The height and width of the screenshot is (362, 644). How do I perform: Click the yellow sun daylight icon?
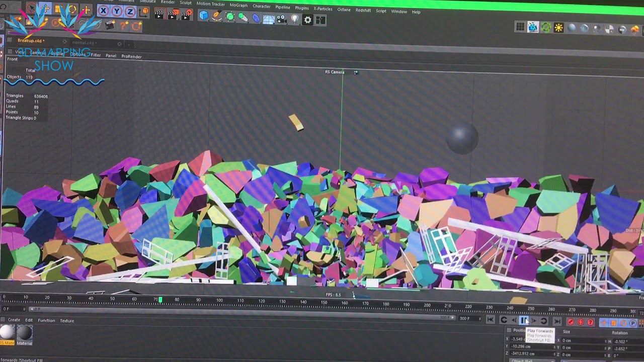[559, 28]
